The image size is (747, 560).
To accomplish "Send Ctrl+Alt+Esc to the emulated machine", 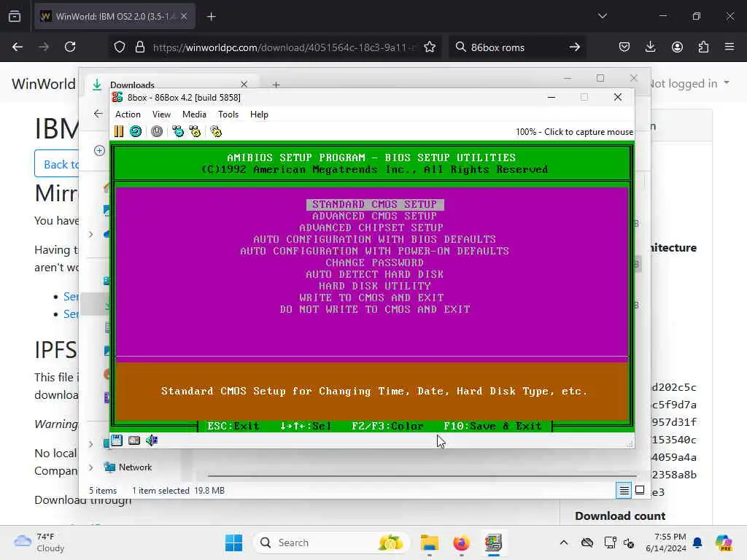I will tap(195, 131).
